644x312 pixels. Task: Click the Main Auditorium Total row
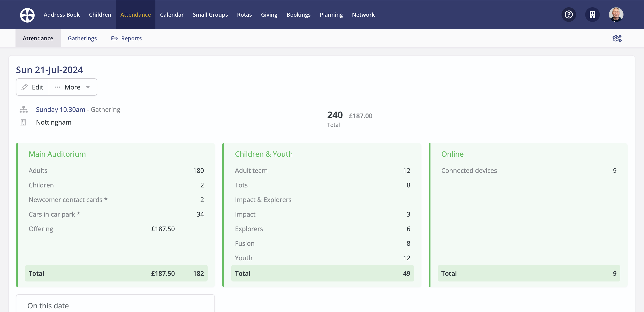tap(116, 274)
